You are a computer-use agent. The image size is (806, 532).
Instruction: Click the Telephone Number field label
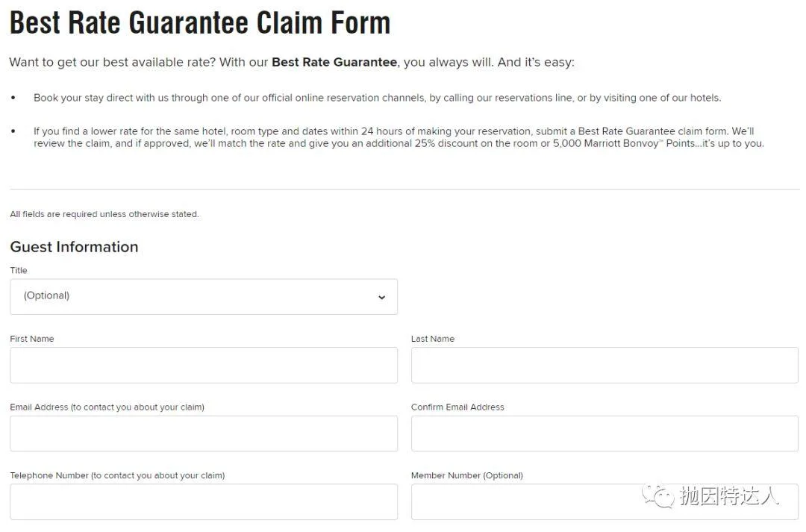(117, 475)
